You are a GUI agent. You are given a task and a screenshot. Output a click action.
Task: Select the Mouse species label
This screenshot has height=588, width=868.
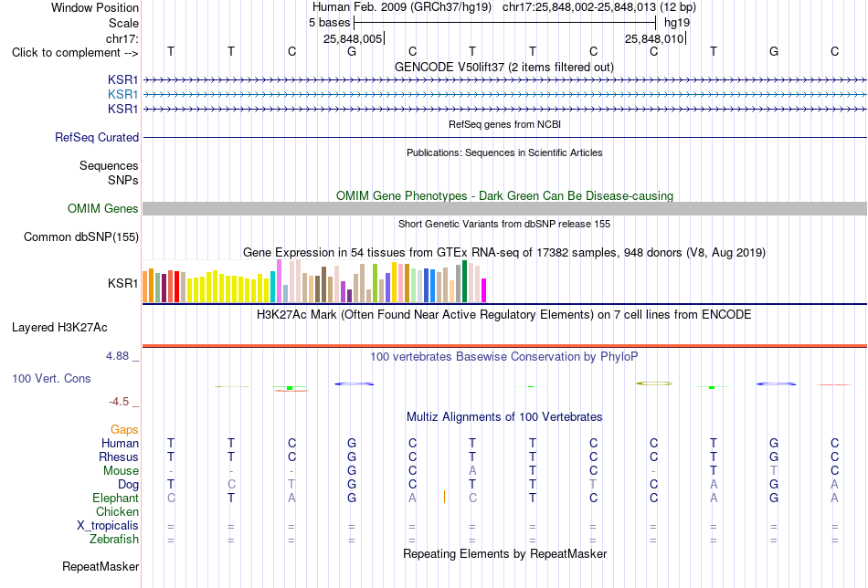pyautogui.click(x=121, y=471)
